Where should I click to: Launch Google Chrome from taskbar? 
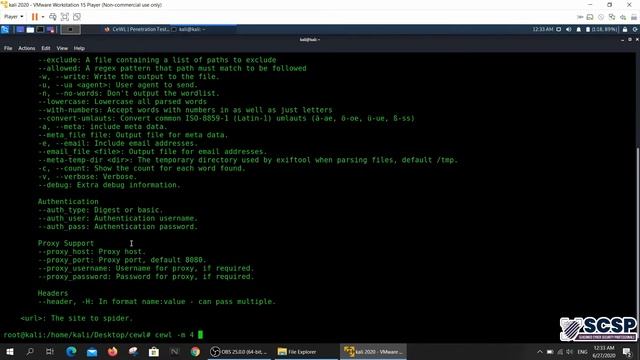click(x=195, y=351)
